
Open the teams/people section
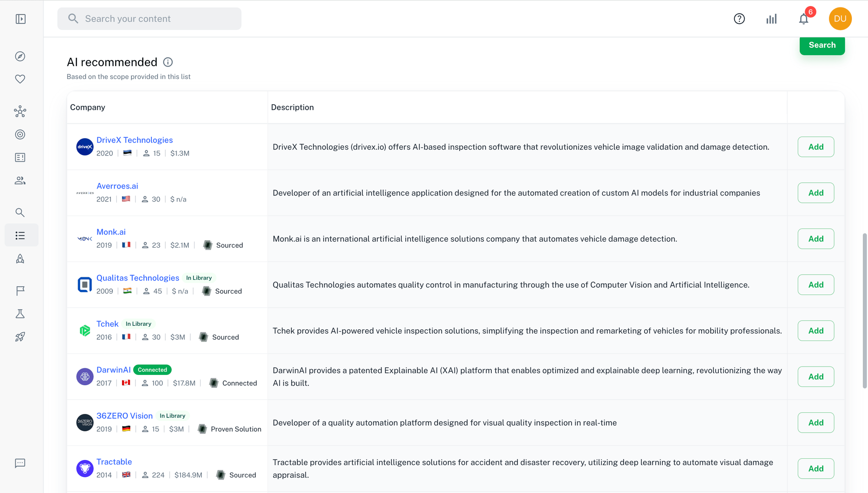coord(20,180)
